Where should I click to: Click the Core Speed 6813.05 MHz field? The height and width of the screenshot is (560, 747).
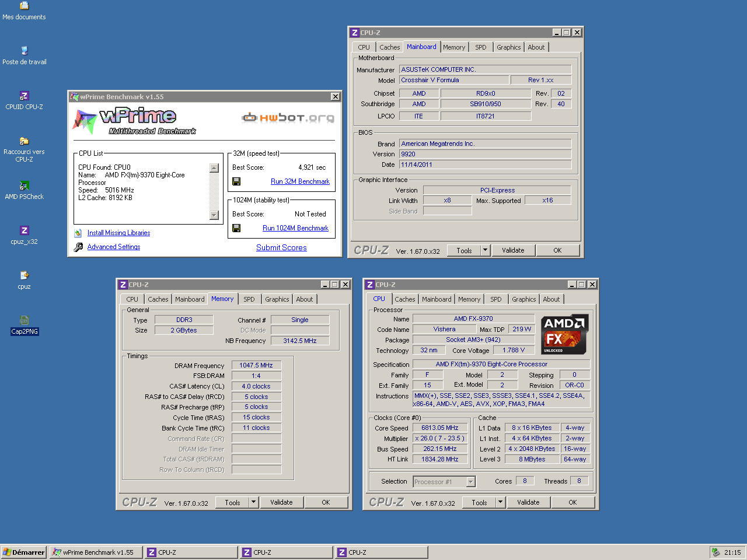click(440, 428)
